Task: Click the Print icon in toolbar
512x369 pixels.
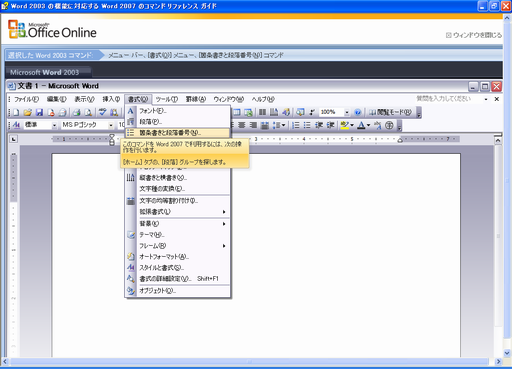Action: click(x=77, y=112)
